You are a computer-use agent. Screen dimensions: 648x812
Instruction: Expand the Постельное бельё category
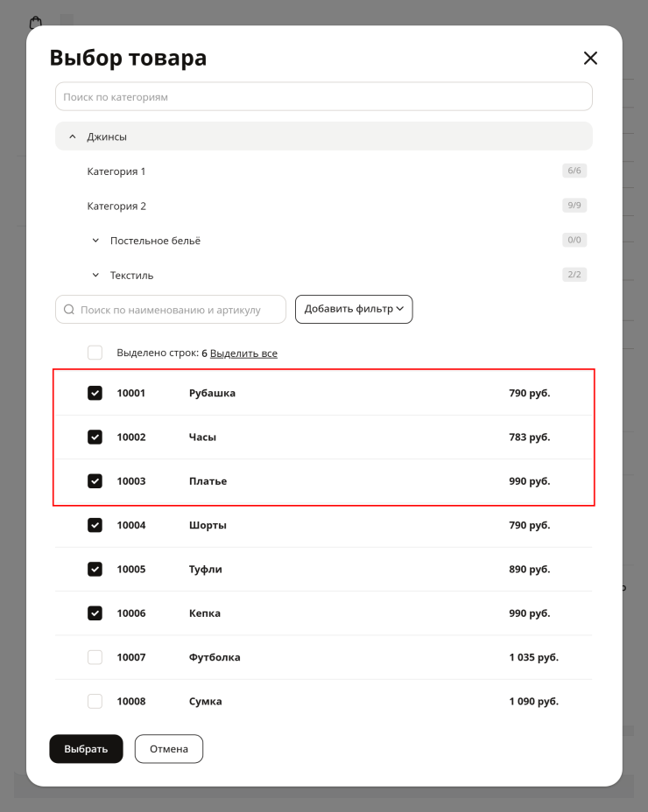95,241
